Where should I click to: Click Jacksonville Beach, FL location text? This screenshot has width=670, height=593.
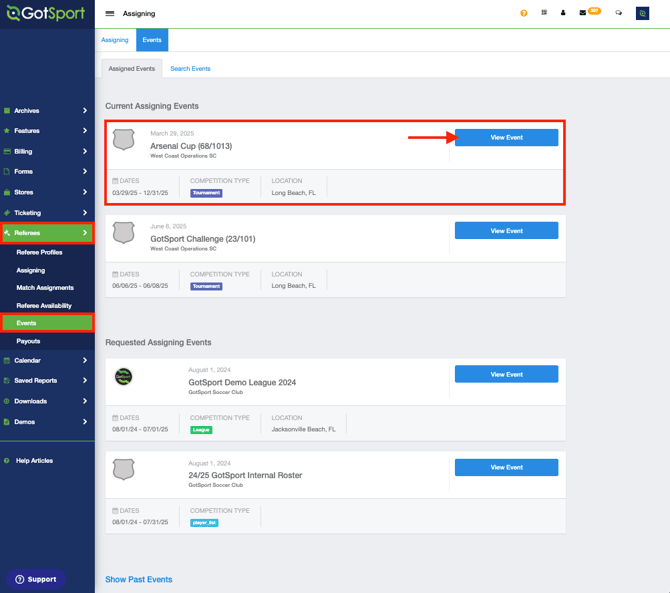coord(303,429)
